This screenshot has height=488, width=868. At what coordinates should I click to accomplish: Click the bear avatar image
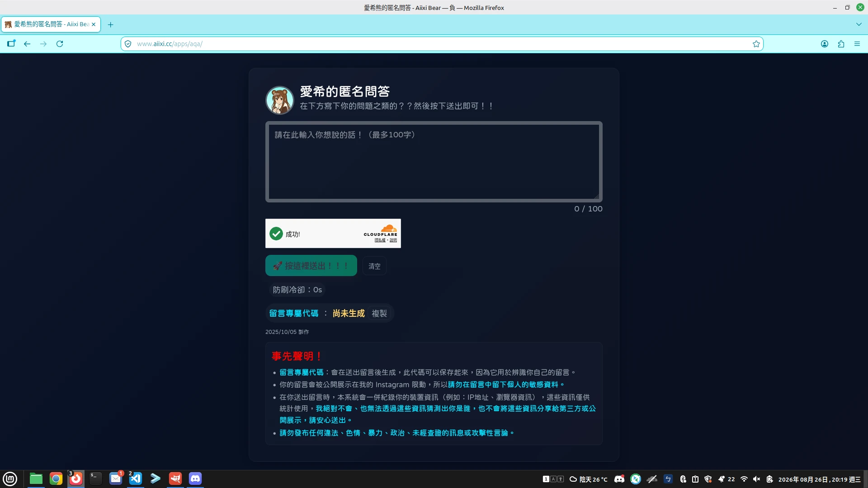pos(280,100)
